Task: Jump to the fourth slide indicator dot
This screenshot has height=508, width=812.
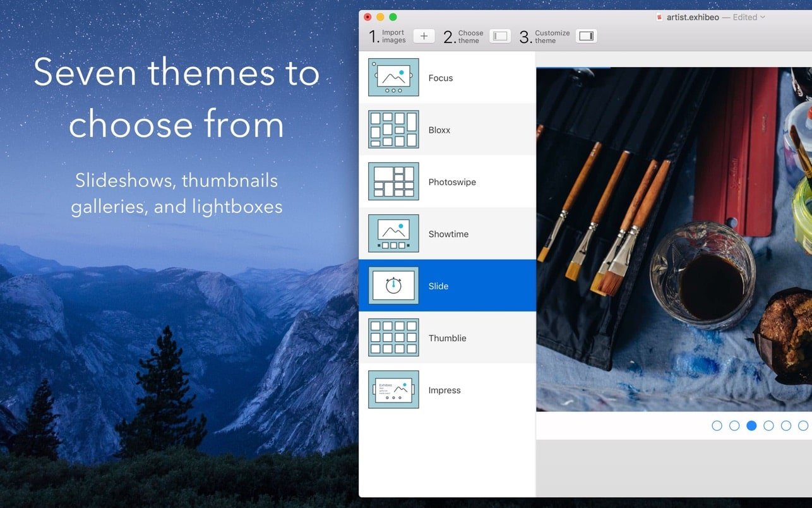Action: 768,426
